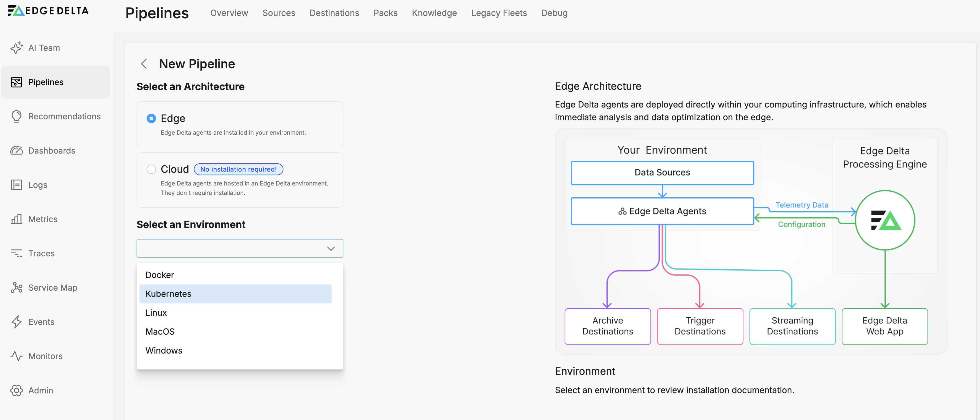Viewport: 980px width, 420px height.
Task: Click the Edge Delta logo
Action: pos(48,11)
